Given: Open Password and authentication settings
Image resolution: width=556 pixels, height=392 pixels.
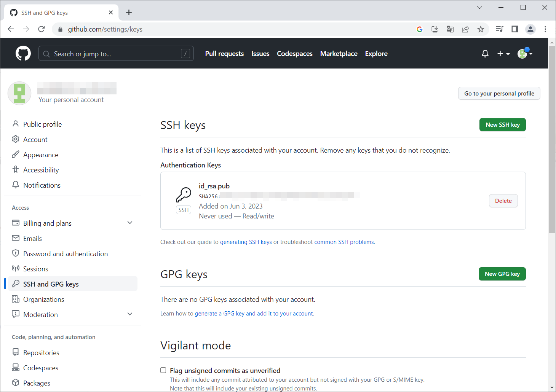Looking at the screenshot, I should [66, 254].
